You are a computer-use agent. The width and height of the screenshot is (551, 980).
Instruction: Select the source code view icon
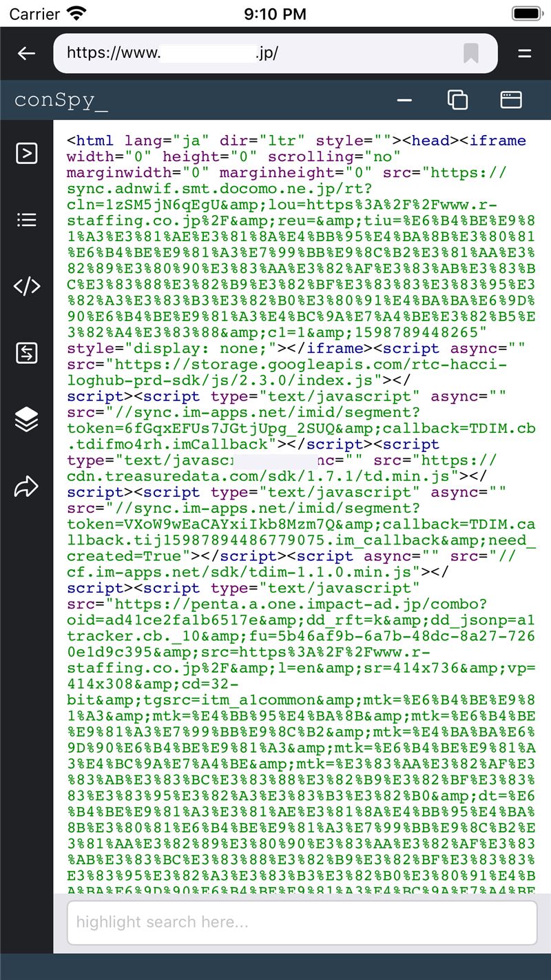click(27, 287)
